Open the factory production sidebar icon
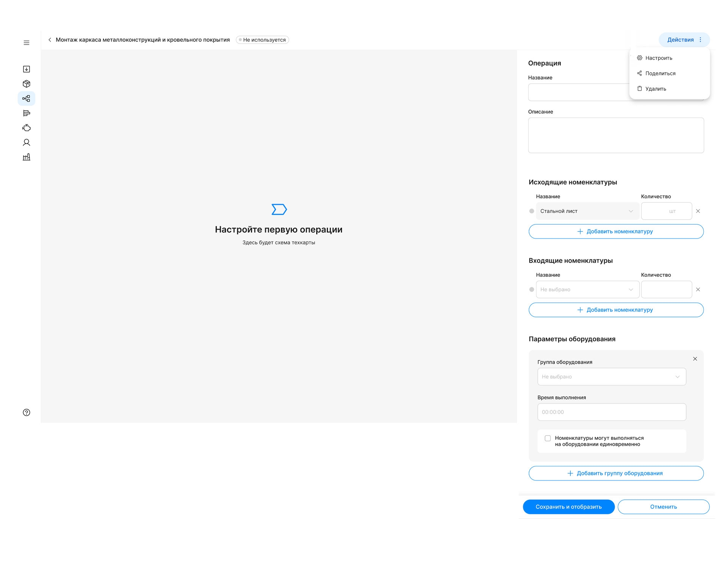This screenshot has width=728, height=562. tap(27, 157)
